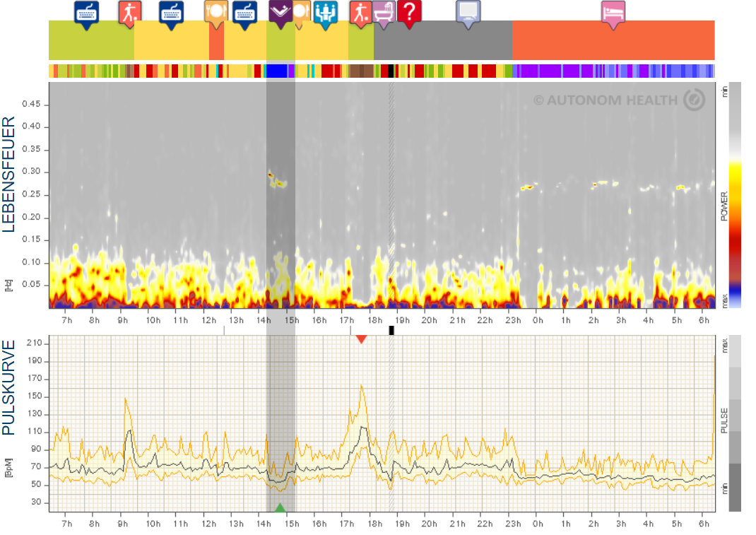Select the bathtub activity marker icon
Screen dimensions: 756x535
pyautogui.click(x=384, y=12)
